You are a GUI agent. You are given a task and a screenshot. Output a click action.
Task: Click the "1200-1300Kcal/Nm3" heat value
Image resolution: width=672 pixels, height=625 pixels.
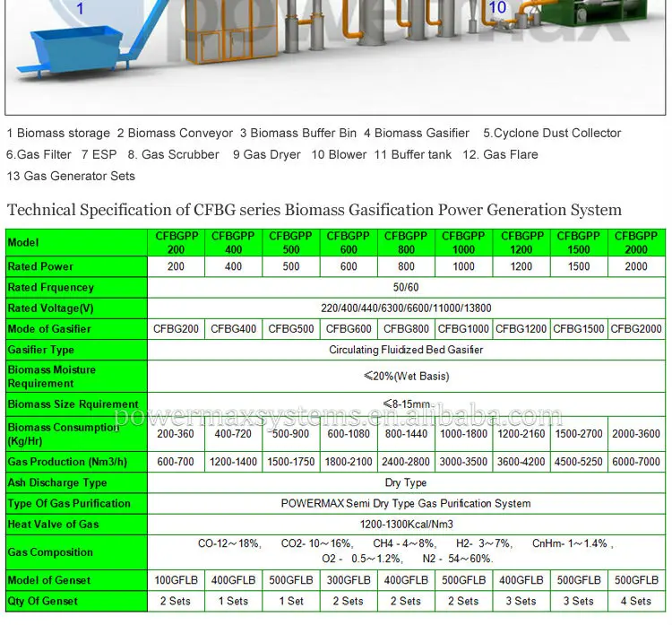(x=406, y=525)
